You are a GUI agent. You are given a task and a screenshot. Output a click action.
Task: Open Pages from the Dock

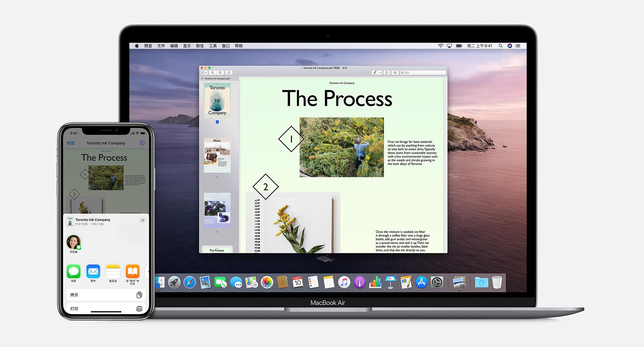point(406,283)
